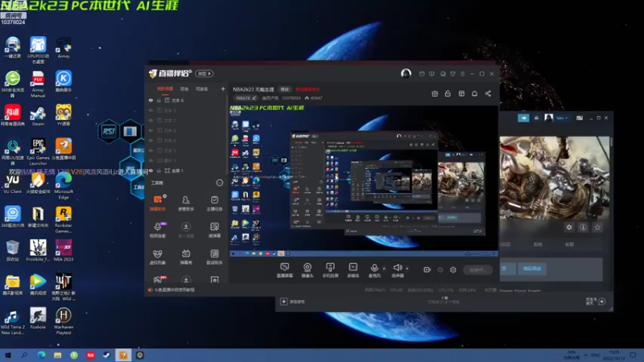Image resolution: width=644 pixels, height=362 pixels.
Task: Toggle visibility eye of 文本 2 layer
Action: pos(151,130)
